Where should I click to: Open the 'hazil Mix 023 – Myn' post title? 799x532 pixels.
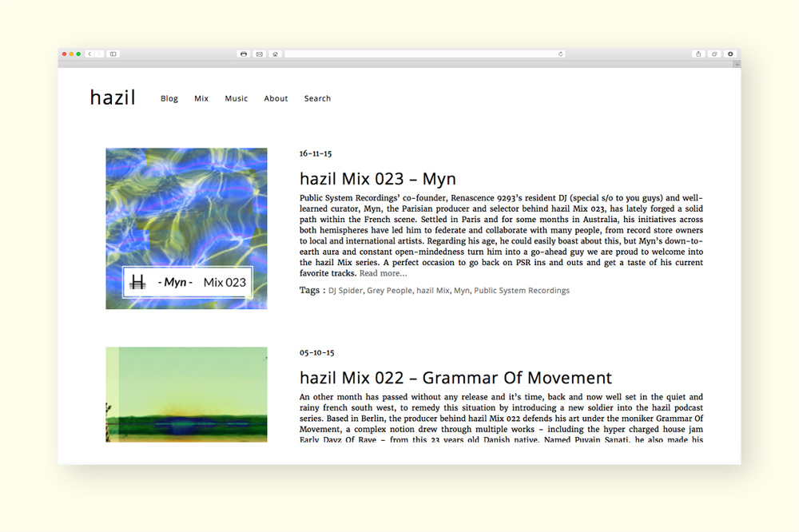point(377,179)
